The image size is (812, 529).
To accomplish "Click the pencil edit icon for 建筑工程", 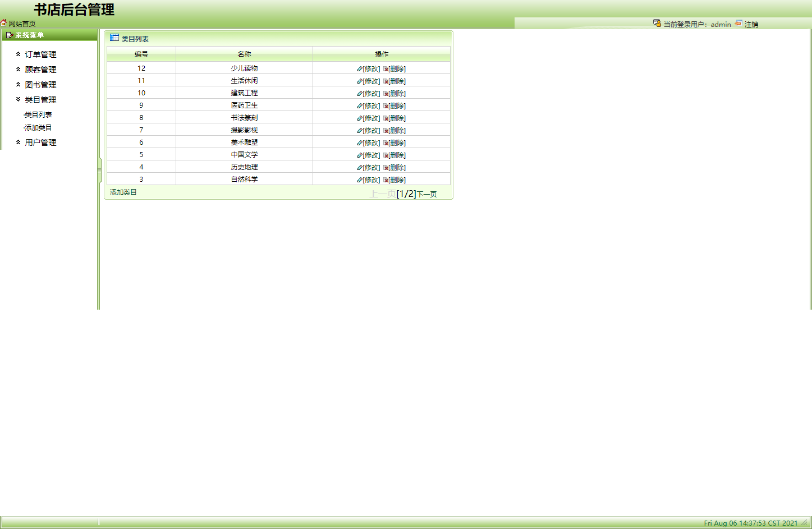I will coord(360,94).
